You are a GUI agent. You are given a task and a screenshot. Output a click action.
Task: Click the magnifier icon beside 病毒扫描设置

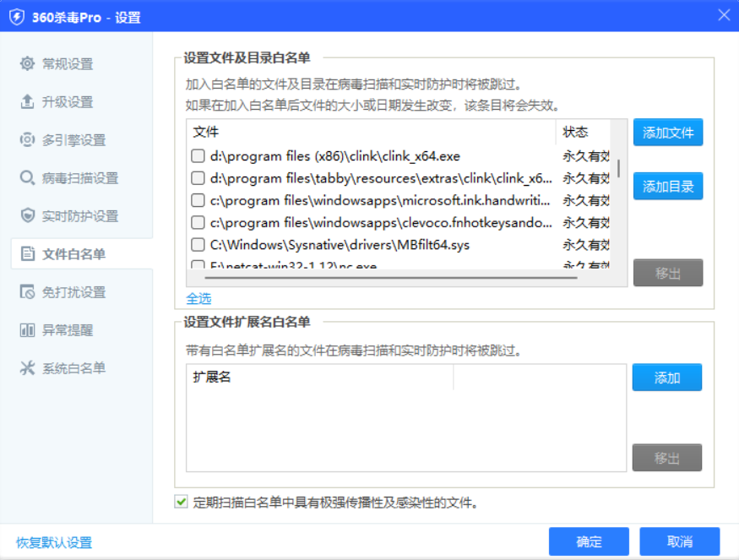click(x=27, y=178)
